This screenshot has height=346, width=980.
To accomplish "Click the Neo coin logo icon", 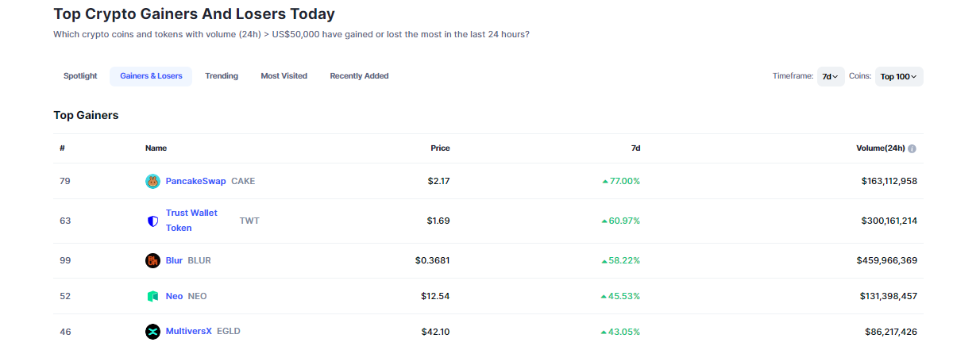I will pos(152,296).
